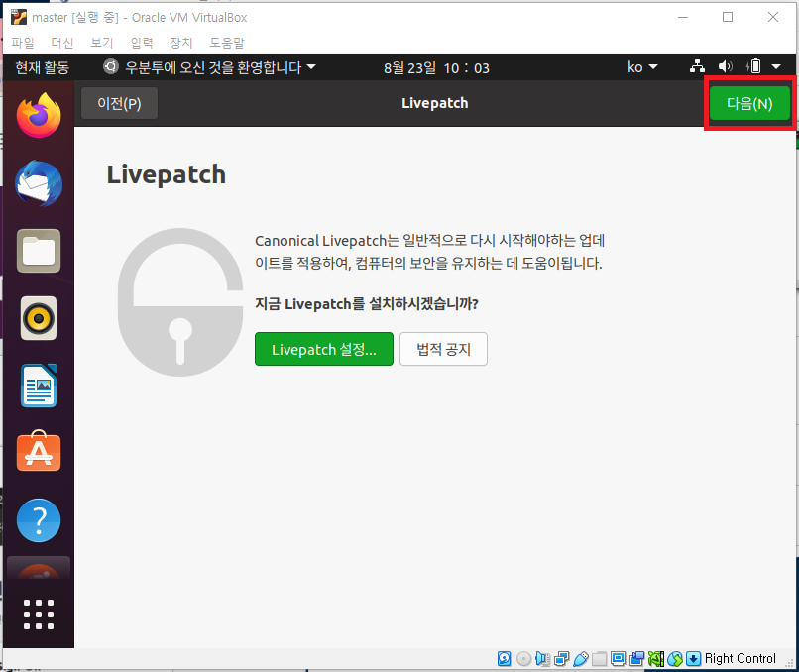This screenshot has width=799, height=672.
Task: Click the Livepatch 설정... button
Action: [x=323, y=349]
